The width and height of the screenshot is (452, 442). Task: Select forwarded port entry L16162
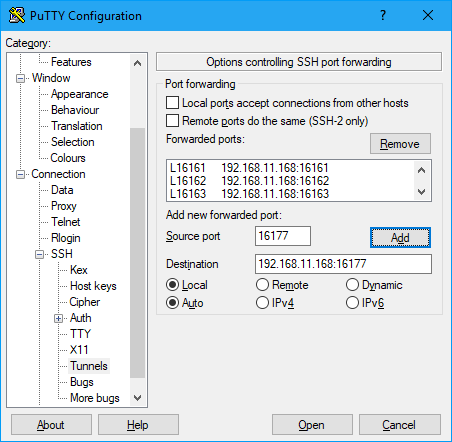[x=291, y=181]
